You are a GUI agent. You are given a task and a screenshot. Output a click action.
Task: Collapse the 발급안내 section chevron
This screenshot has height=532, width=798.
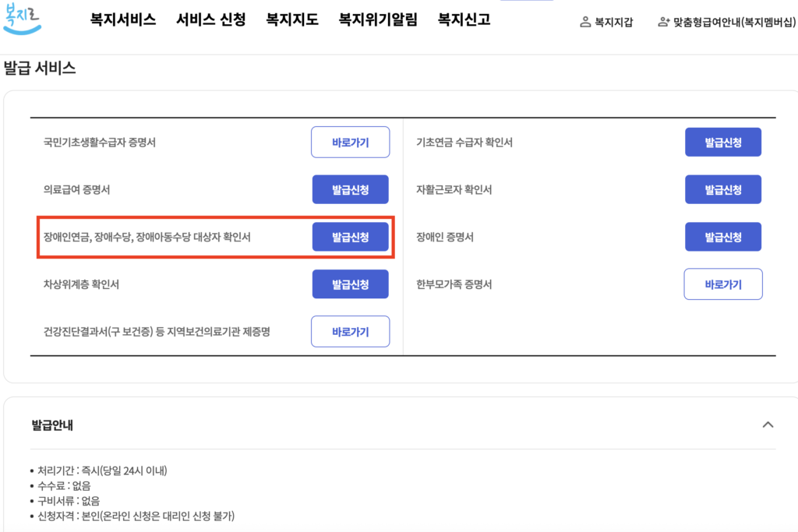[x=768, y=425]
